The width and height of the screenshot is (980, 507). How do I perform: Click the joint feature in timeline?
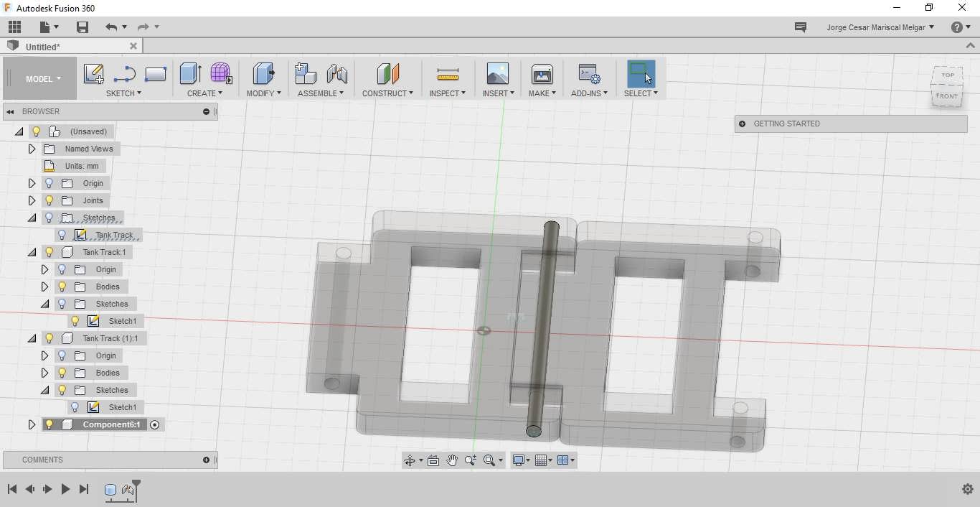click(128, 490)
